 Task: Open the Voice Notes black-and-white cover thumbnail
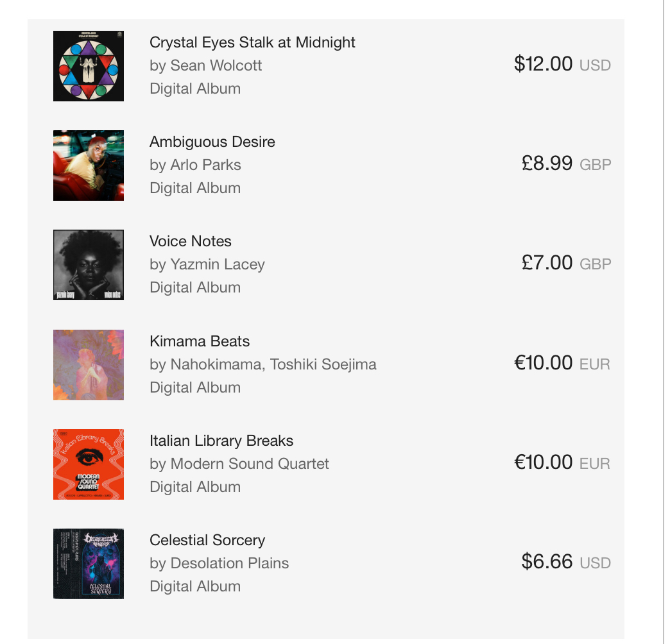pyautogui.click(x=89, y=265)
